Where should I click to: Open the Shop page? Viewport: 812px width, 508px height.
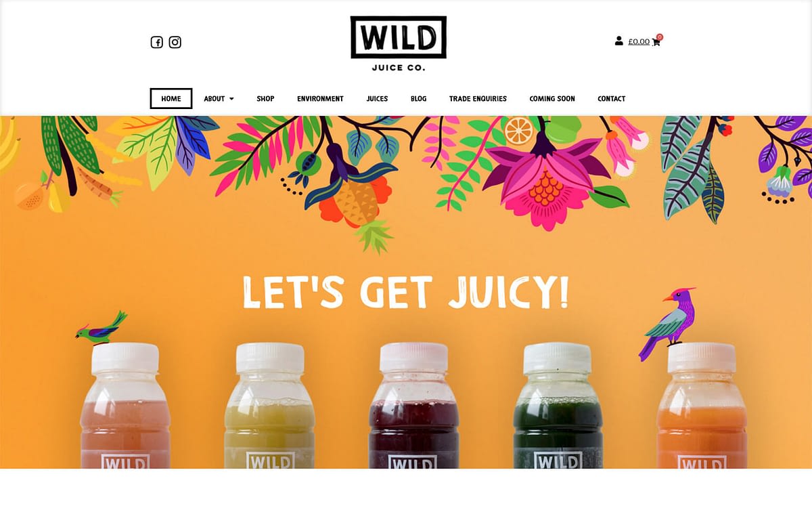(x=265, y=99)
